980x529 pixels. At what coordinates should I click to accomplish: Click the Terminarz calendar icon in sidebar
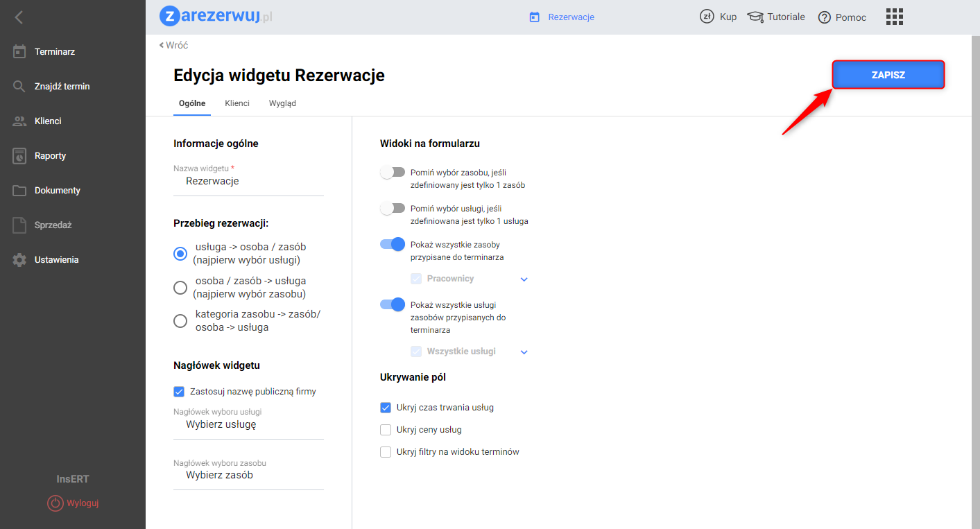19,51
